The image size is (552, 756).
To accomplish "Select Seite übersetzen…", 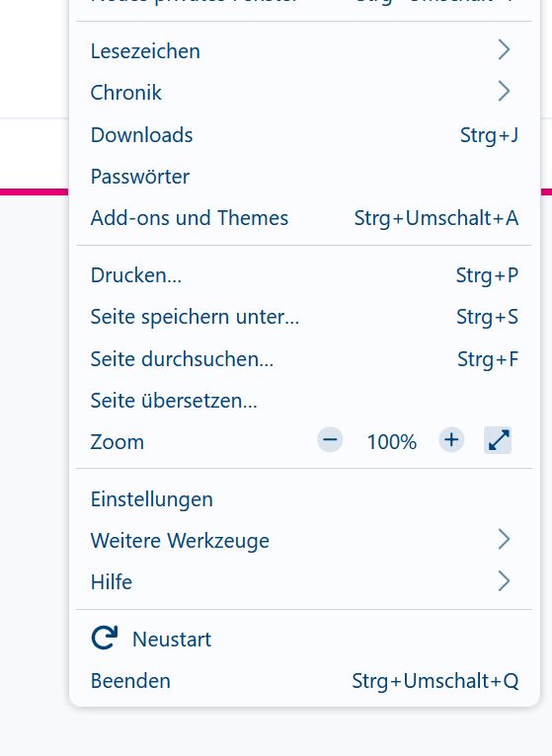I will [304, 401].
